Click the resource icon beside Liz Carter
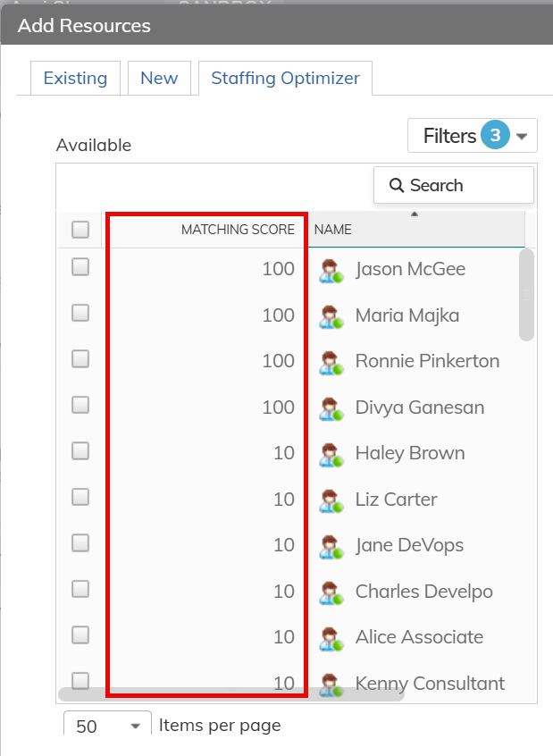553x756 pixels. 331,500
